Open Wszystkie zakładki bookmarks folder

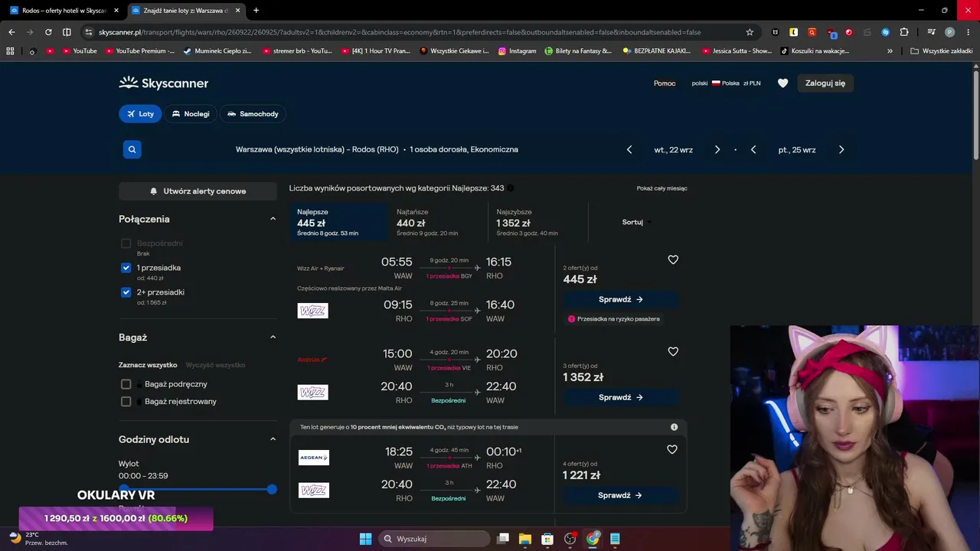tap(942, 51)
